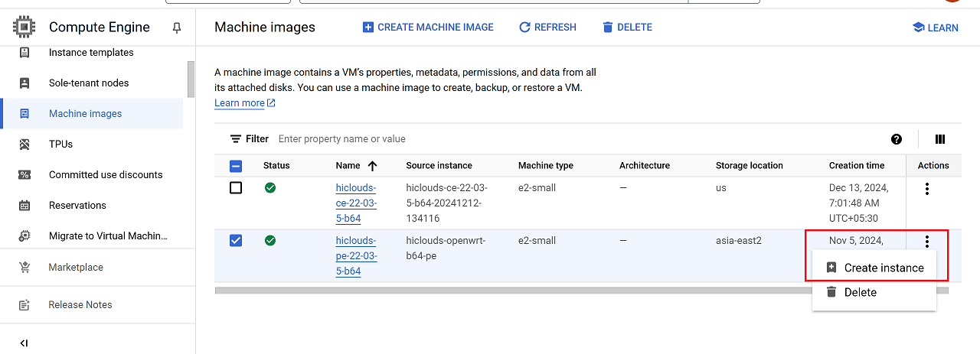Open hiclouds-ce-22-03-5-b64 machine image link
This screenshot has height=354, width=980.
356,203
